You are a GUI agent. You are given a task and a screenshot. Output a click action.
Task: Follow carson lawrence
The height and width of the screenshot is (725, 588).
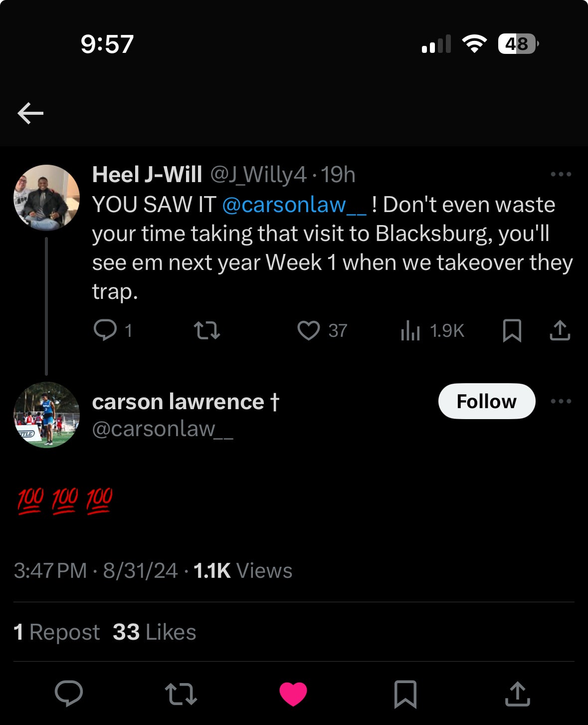[x=487, y=401]
